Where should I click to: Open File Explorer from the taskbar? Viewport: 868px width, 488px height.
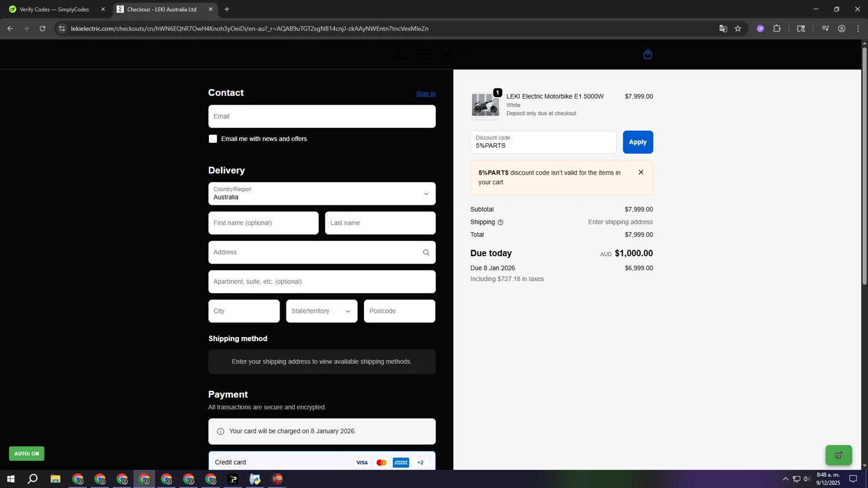pyautogui.click(x=56, y=479)
